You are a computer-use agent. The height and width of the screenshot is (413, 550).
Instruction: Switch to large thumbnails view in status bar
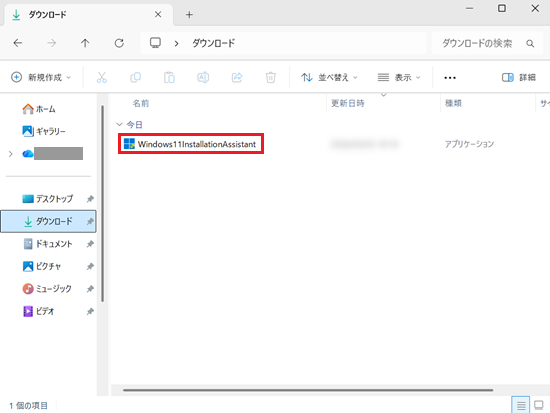538,405
